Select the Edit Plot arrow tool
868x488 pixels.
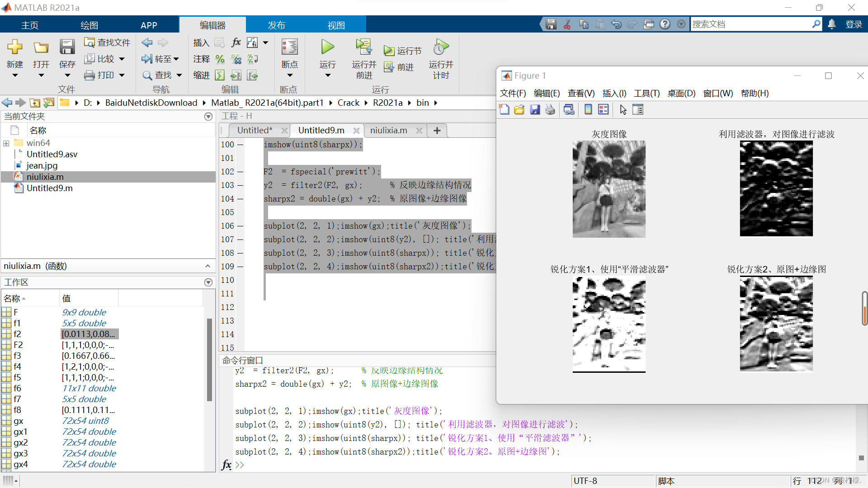(623, 110)
